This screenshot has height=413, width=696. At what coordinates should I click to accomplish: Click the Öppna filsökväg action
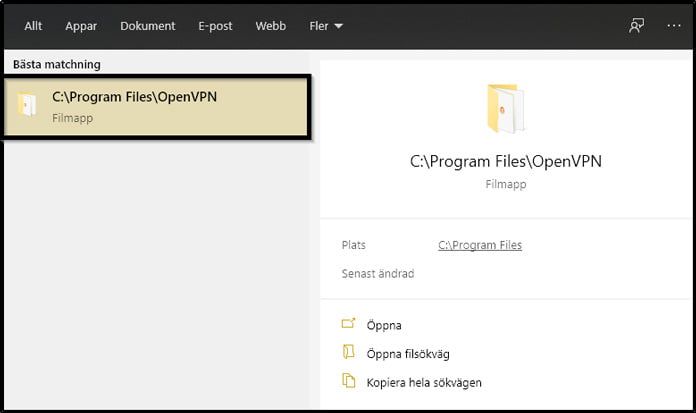pyautogui.click(x=408, y=354)
